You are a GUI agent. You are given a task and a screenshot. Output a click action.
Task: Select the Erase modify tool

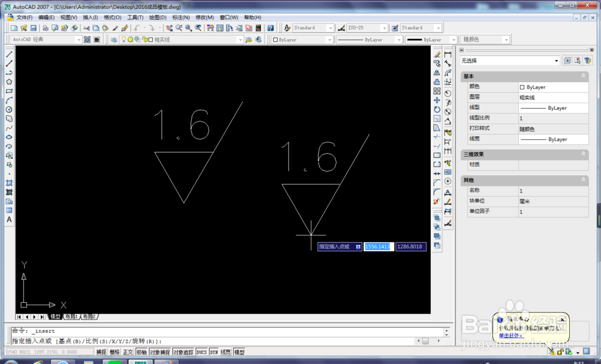(x=437, y=55)
